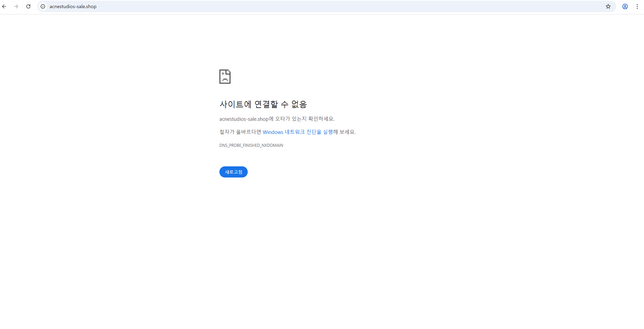Open the Chrome profile menu
Image resolution: width=644 pixels, height=329 pixels.
[x=625, y=6]
